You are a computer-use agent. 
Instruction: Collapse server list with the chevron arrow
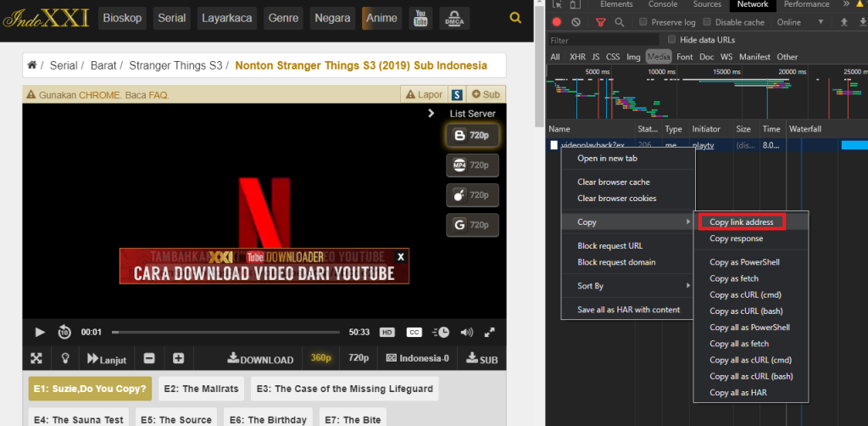coord(431,114)
